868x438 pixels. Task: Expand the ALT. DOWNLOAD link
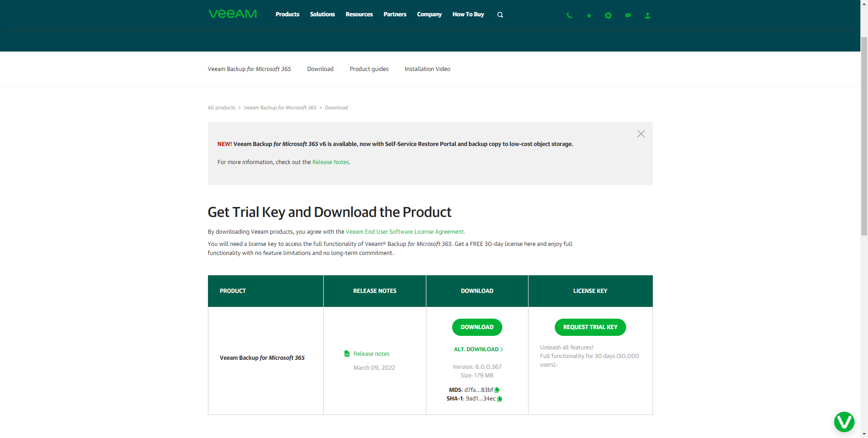[x=478, y=349]
